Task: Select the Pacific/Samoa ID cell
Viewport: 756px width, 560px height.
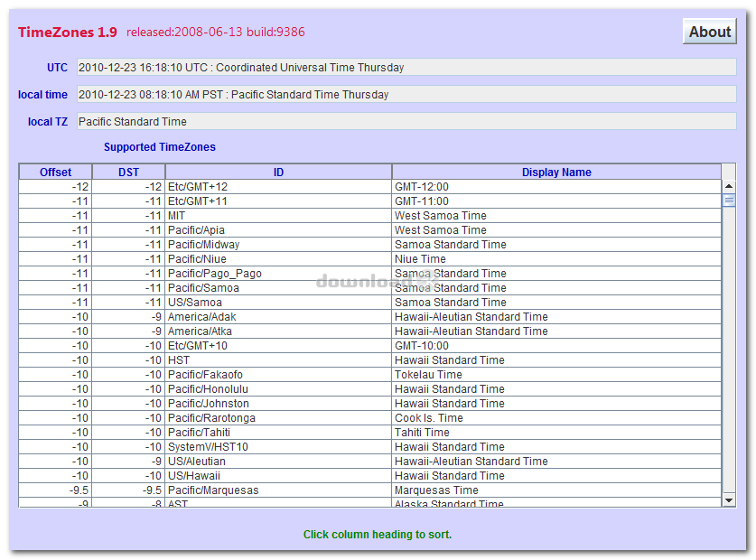Action: click(x=278, y=288)
